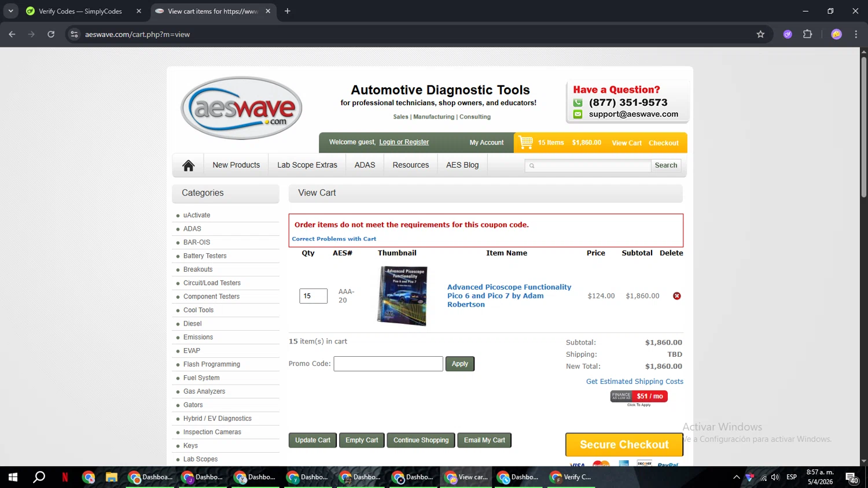The width and height of the screenshot is (868, 488).
Task: Open Correct Problems with Cart link
Action: (x=334, y=239)
